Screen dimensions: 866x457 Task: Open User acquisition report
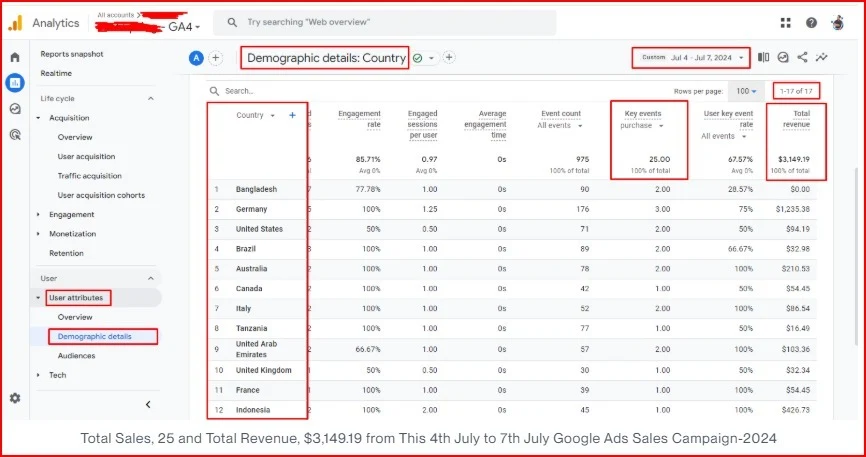(x=86, y=156)
